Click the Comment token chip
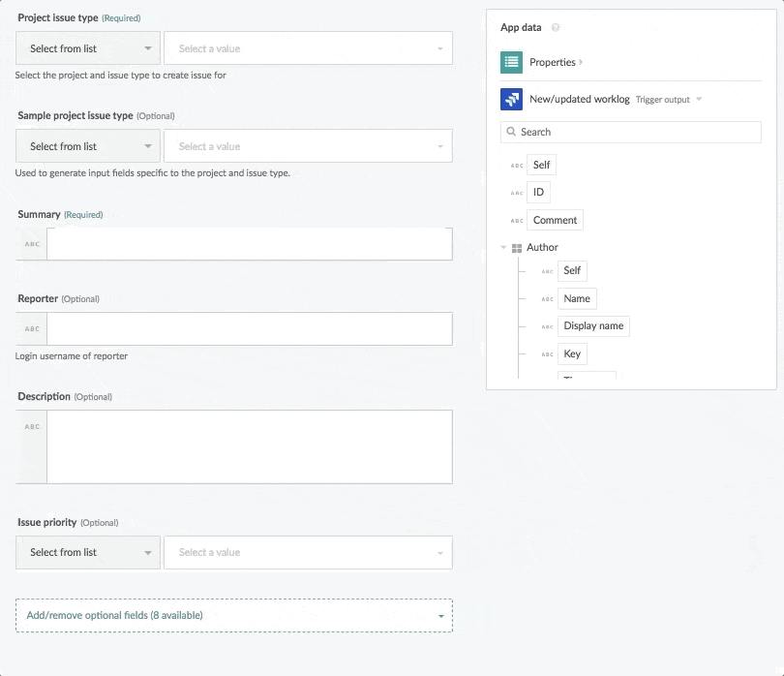 pyautogui.click(x=555, y=220)
